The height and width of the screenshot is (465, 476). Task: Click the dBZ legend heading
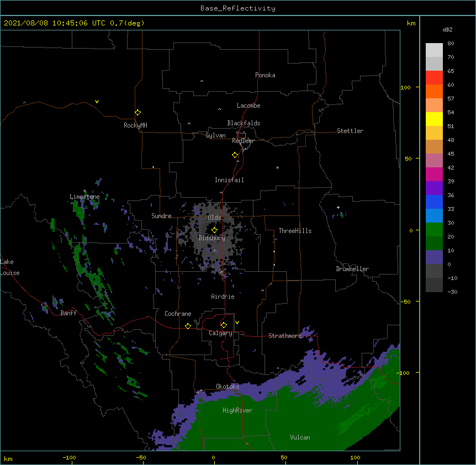(x=447, y=29)
